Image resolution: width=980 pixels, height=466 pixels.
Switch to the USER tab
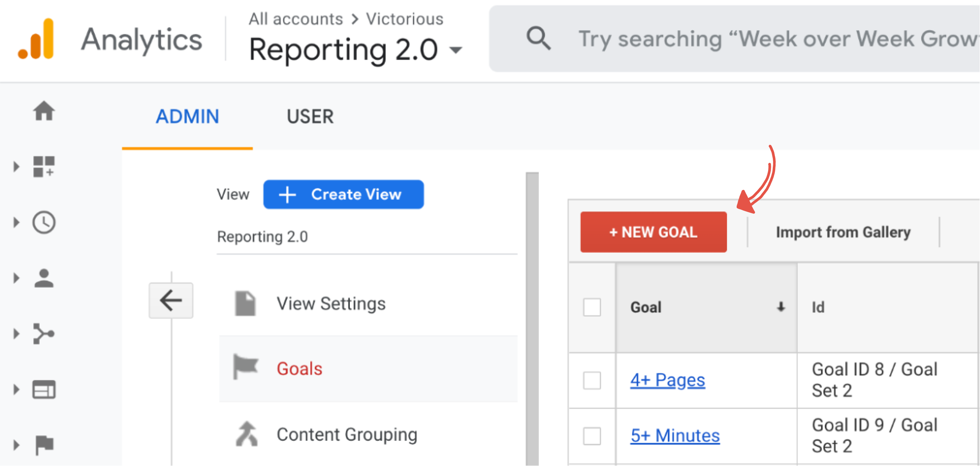[x=310, y=116]
